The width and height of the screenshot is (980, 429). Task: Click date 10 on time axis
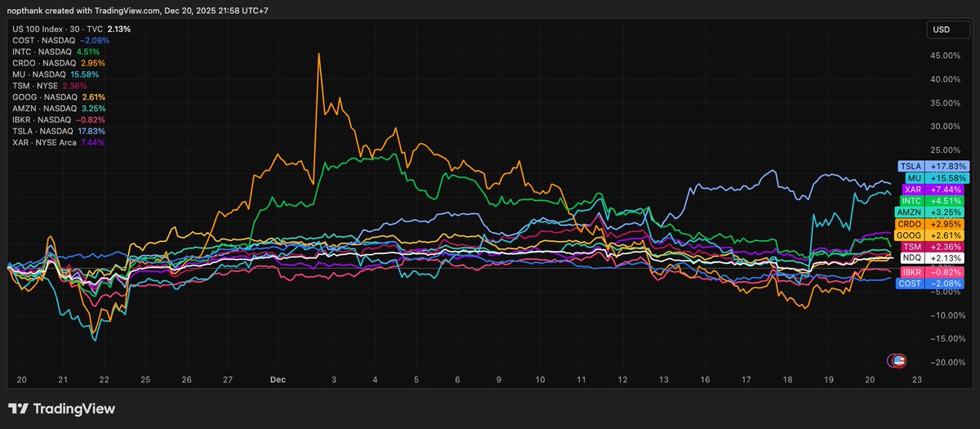click(541, 380)
